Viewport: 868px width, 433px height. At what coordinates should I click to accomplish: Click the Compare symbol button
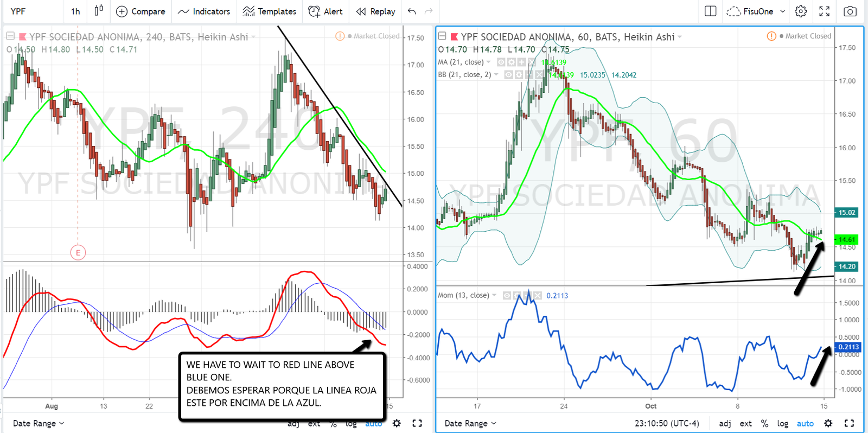pyautogui.click(x=141, y=11)
